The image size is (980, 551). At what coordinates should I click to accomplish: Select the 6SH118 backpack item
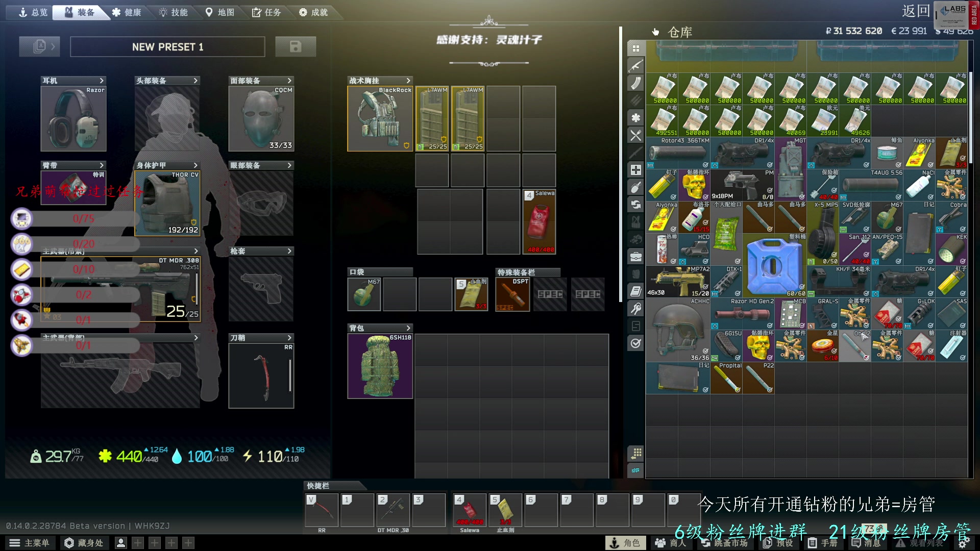pos(380,366)
